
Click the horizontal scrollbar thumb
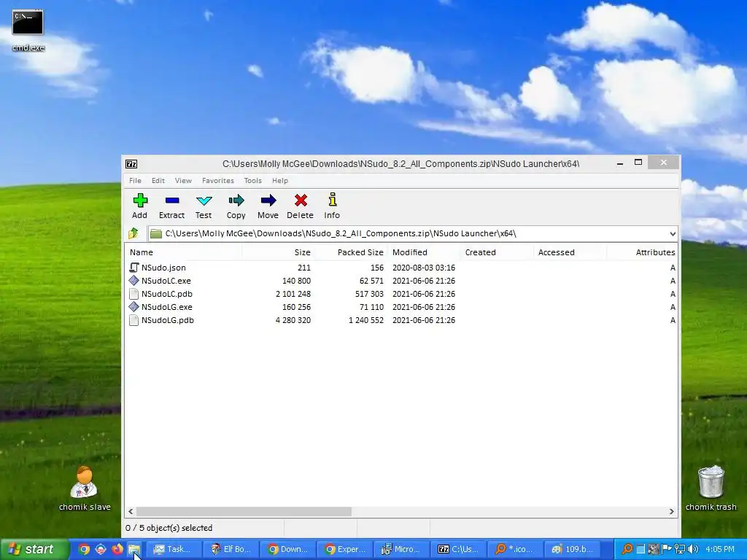[244, 511]
